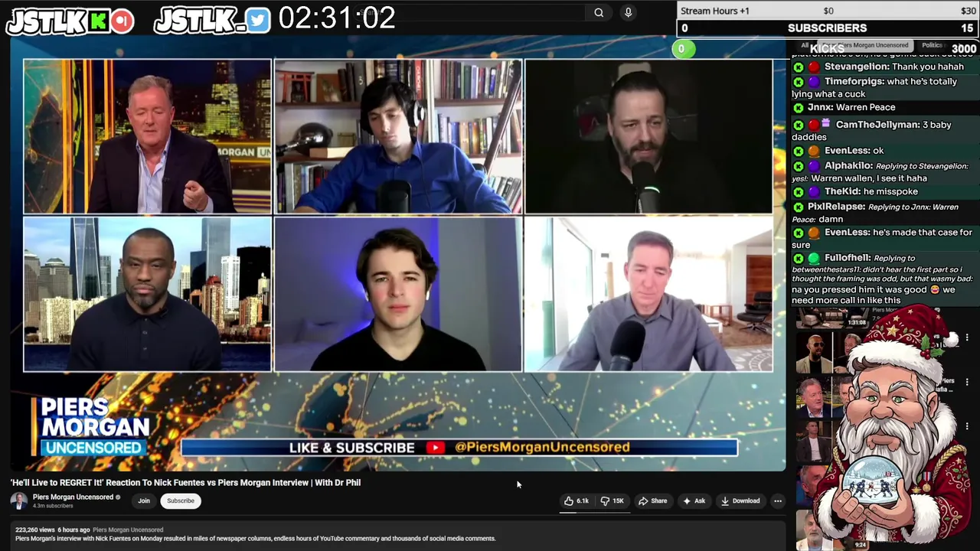This screenshot has width=980, height=551.
Task: Click the Kick badge beside Stevangelion's message
Action: tap(799, 67)
